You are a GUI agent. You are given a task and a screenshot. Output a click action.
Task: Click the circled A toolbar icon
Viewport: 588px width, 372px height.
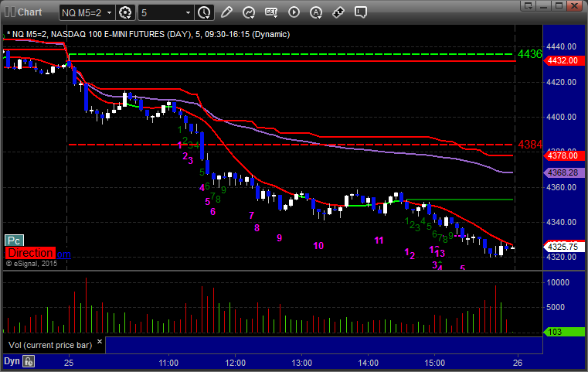click(x=316, y=12)
